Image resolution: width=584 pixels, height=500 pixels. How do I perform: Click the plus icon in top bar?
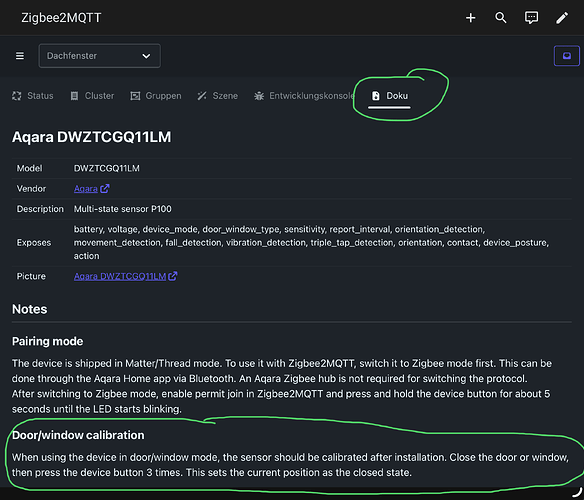tap(470, 18)
